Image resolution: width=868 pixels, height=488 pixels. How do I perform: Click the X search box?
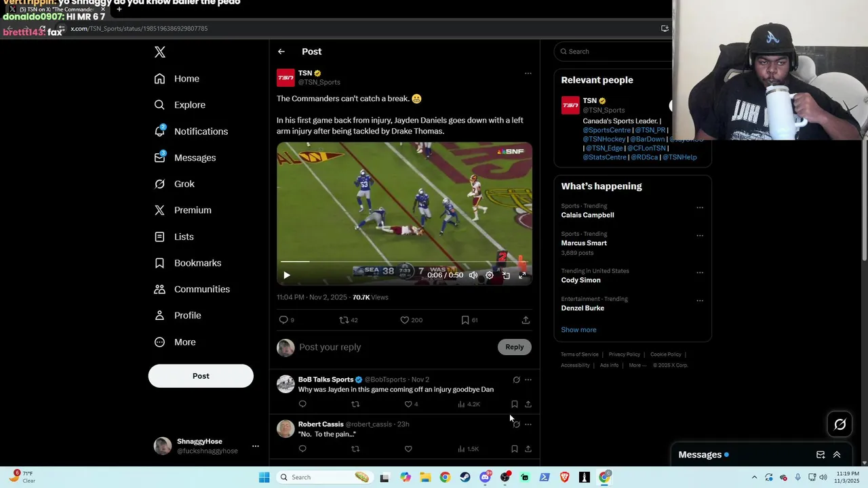pos(614,52)
